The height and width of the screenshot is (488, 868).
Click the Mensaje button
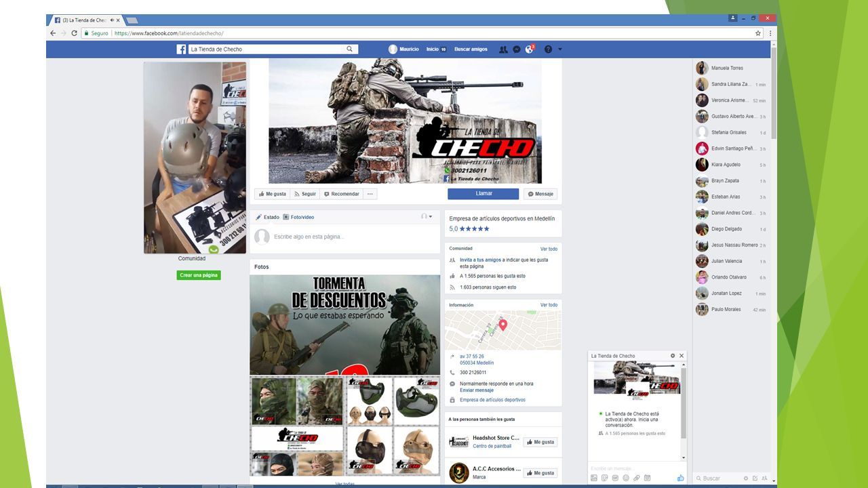click(540, 194)
